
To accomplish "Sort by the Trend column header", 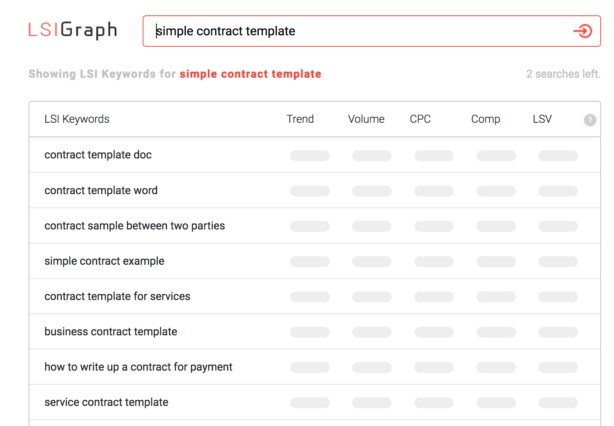I will point(300,119).
